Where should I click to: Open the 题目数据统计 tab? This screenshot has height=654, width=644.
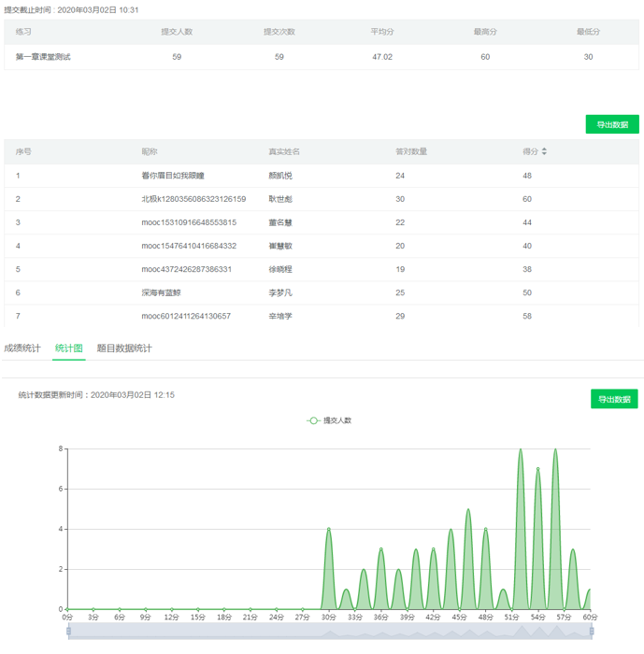(124, 348)
